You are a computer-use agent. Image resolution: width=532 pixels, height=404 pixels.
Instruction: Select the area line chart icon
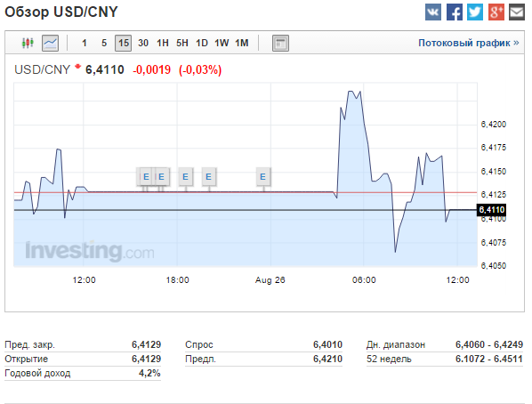(50, 43)
